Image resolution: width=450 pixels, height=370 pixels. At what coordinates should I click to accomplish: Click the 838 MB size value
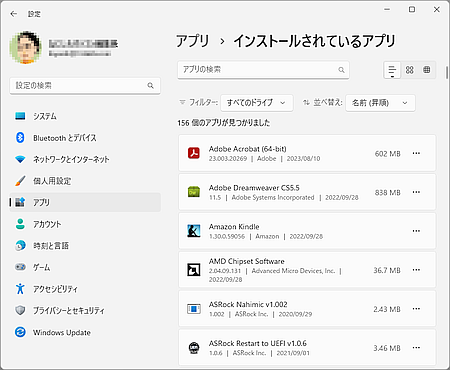click(387, 193)
